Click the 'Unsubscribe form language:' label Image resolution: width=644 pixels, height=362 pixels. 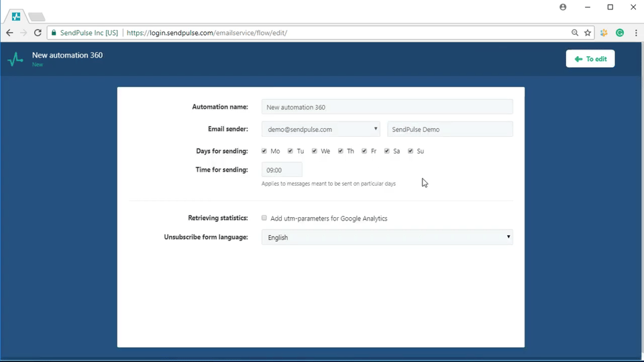point(206,237)
